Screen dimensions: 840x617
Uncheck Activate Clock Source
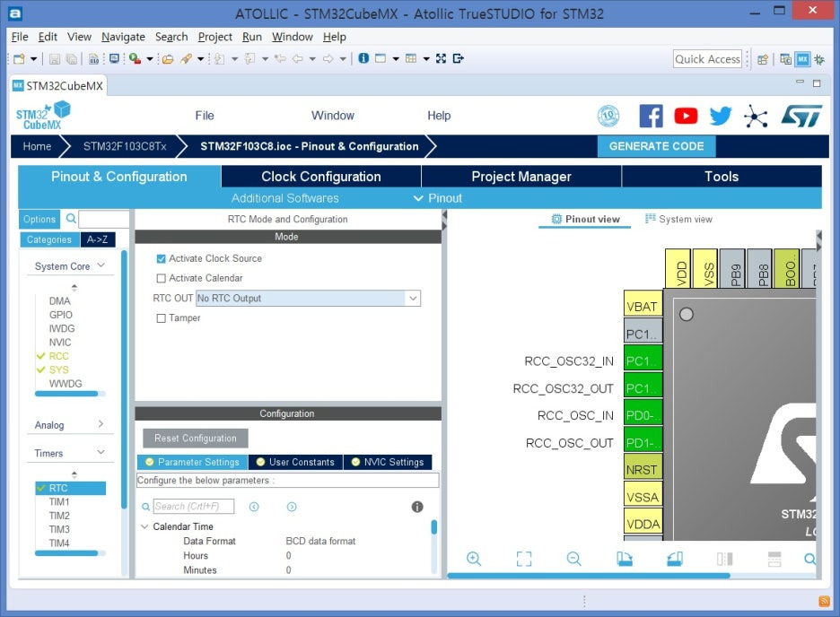click(161, 258)
